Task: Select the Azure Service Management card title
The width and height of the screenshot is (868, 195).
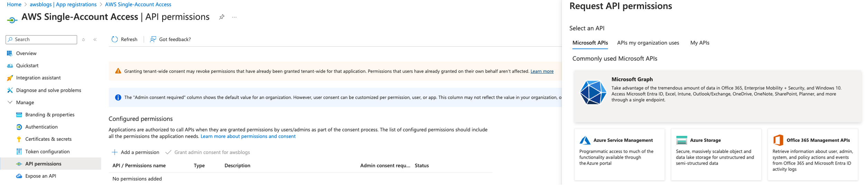Action: (x=623, y=140)
